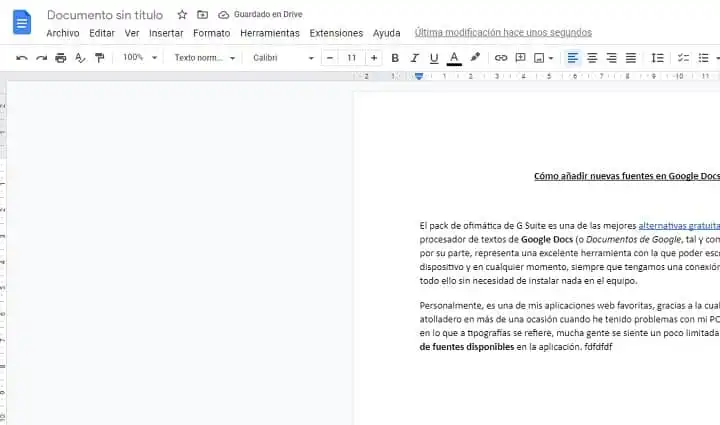The width and height of the screenshot is (720, 425).
Task: Activate the paint format tool
Action: click(99, 58)
